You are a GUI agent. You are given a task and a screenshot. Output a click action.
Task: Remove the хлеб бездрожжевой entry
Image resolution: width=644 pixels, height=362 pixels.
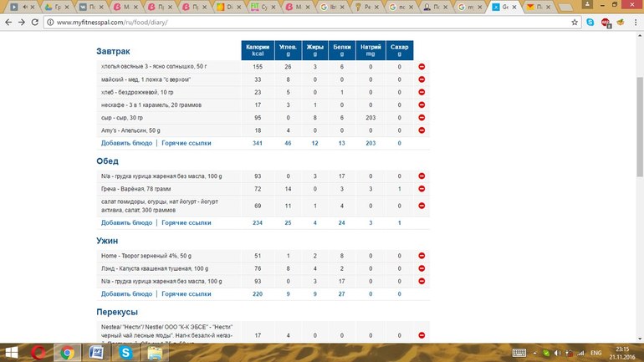click(422, 92)
